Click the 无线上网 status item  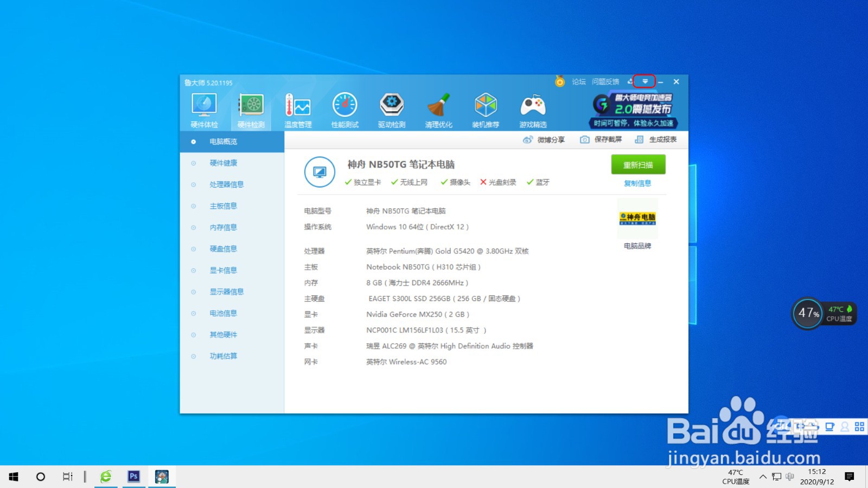[x=410, y=182]
